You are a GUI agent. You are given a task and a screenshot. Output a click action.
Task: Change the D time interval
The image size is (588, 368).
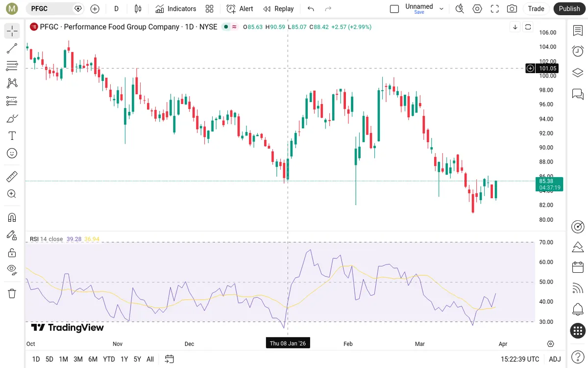click(x=116, y=8)
